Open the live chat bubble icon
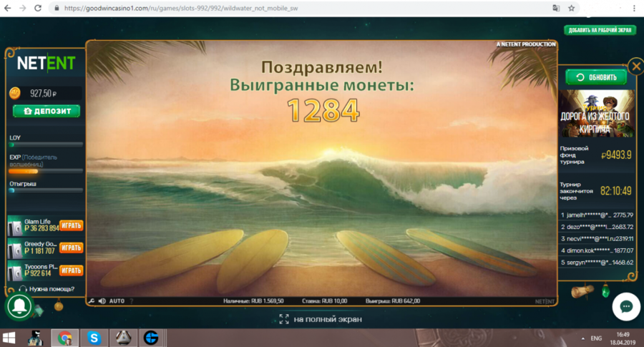Image resolution: width=644 pixels, height=347 pixels. click(x=626, y=306)
